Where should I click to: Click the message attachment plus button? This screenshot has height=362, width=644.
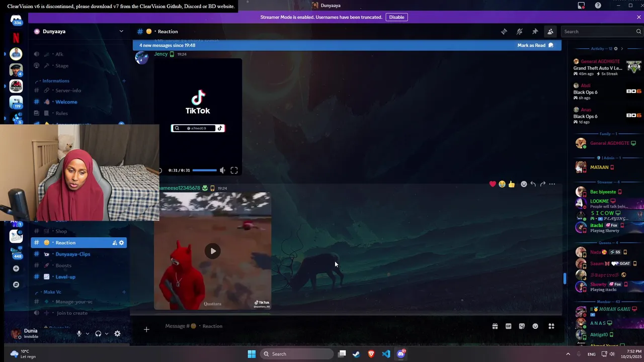click(x=146, y=329)
